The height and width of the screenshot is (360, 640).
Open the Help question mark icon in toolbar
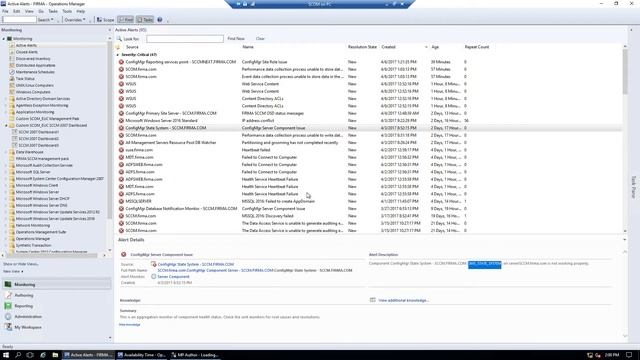click(160, 20)
